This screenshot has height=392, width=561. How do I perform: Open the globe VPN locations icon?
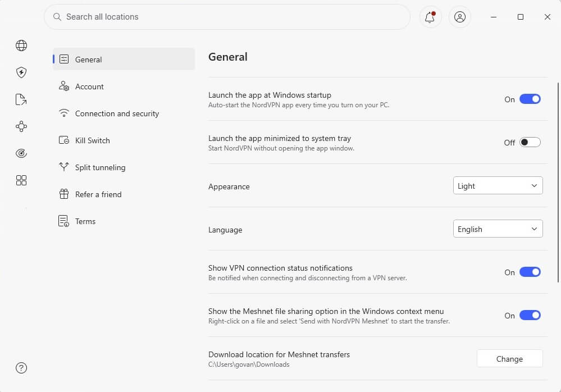pyautogui.click(x=21, y=45)
